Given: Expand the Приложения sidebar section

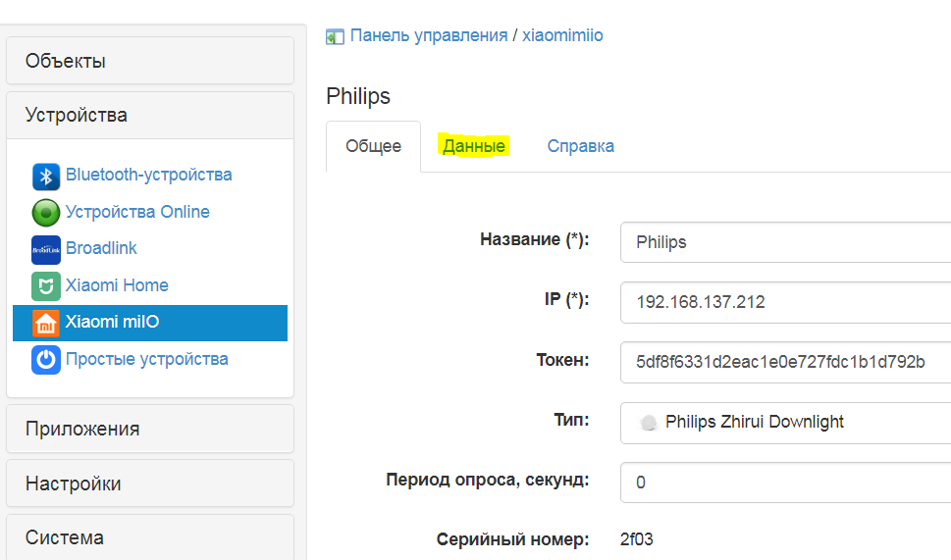Looking at the screenshot, I should 150,429.
